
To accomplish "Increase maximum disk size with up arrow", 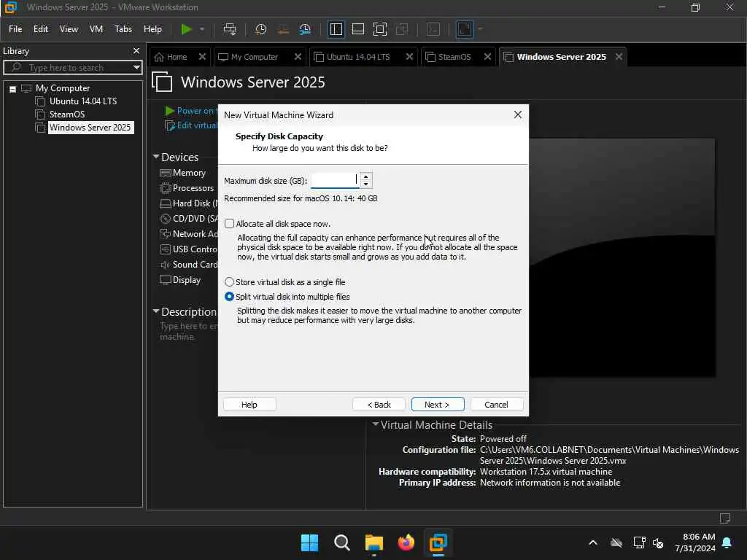I will 366,176.
